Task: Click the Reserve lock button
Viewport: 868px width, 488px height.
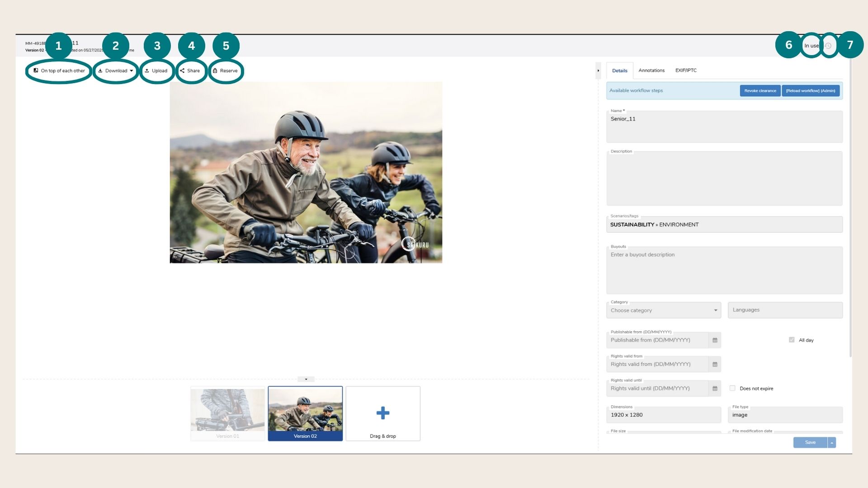Action: (215, 70)
